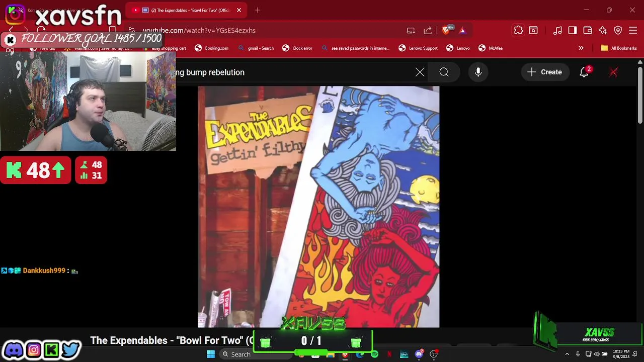The height and width of the screenshot is (362, 644).
Task: Open the Lenovo Support bookmark
Action: point(418,48)
